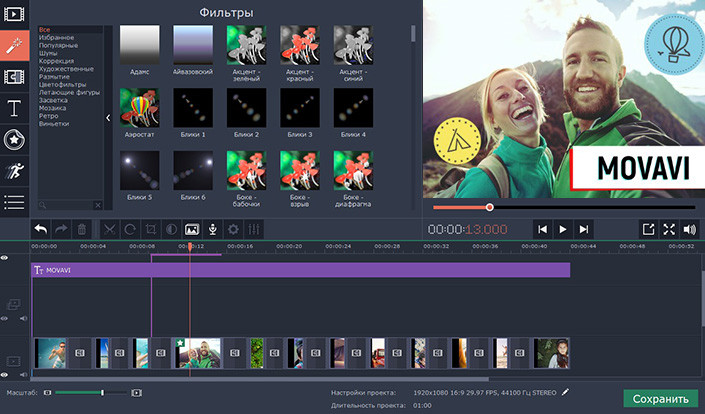Choose the Аэростат filter thumbnail

point(139,108)
